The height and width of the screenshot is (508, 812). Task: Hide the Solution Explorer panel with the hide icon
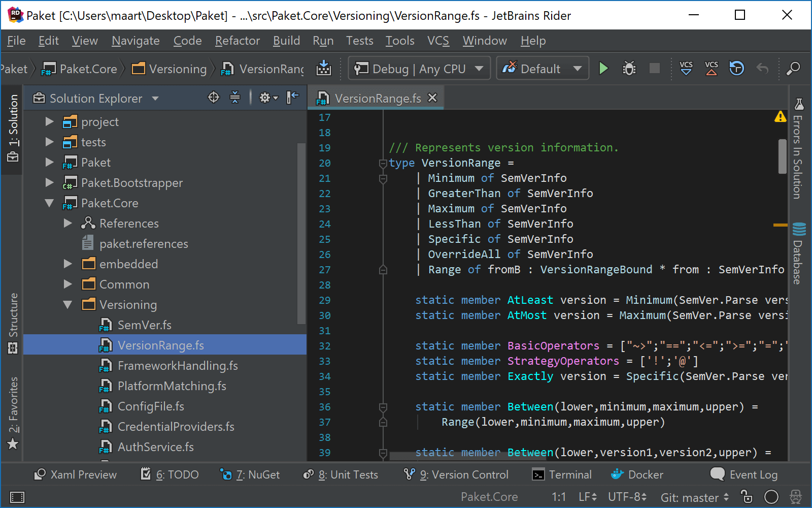click(293, 97)
